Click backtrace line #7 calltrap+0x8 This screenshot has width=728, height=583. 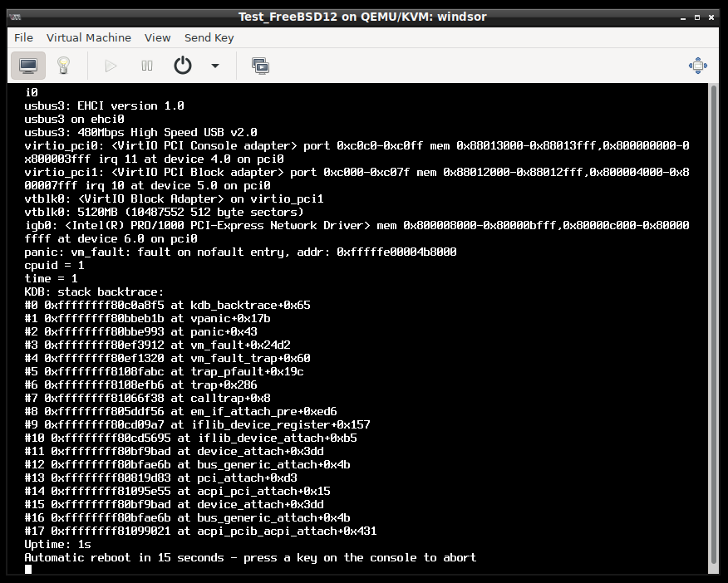(147, 399)
